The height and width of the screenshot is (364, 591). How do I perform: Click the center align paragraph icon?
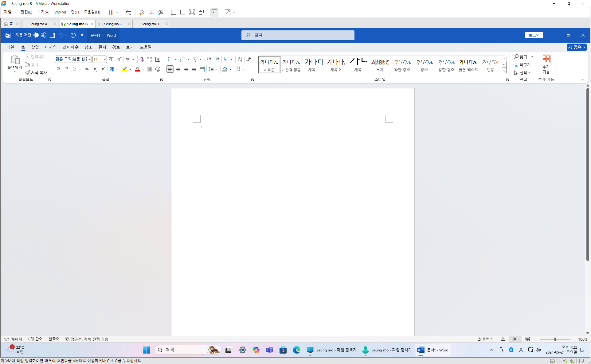178,69
